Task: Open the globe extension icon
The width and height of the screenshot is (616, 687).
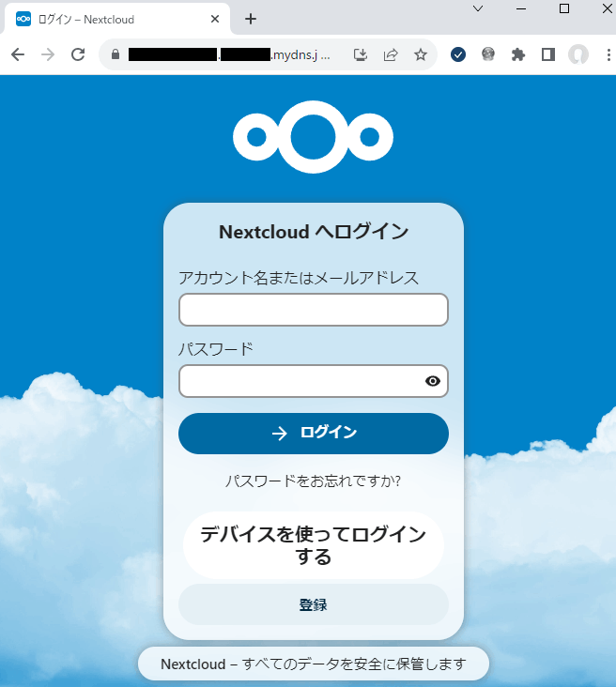Action: click(x=488, y=54)
